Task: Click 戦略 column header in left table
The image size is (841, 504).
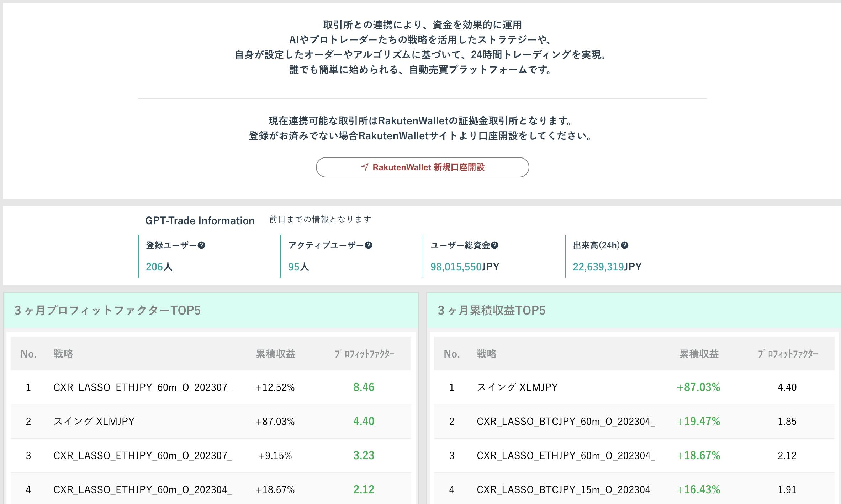Action: (x=63, y=354)
